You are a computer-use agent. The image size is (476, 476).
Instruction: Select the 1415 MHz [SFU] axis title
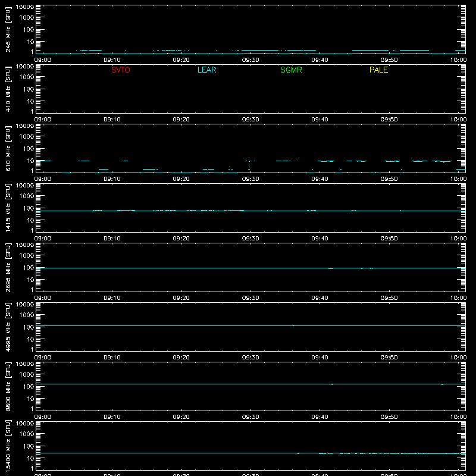tap(8, 208)
